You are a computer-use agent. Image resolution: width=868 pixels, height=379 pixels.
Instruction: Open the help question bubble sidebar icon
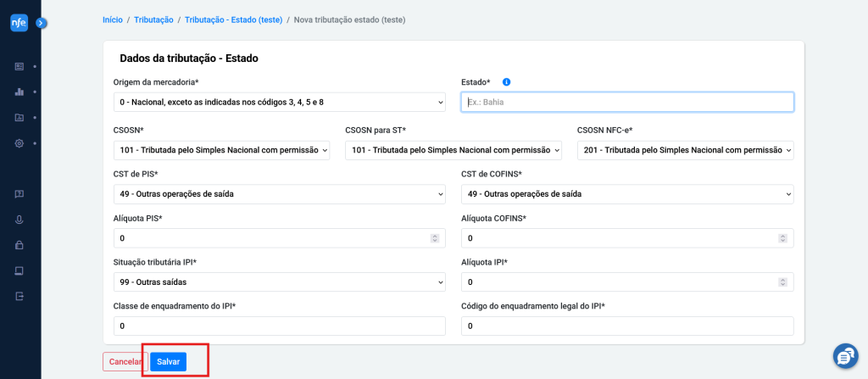click(19, 194)
